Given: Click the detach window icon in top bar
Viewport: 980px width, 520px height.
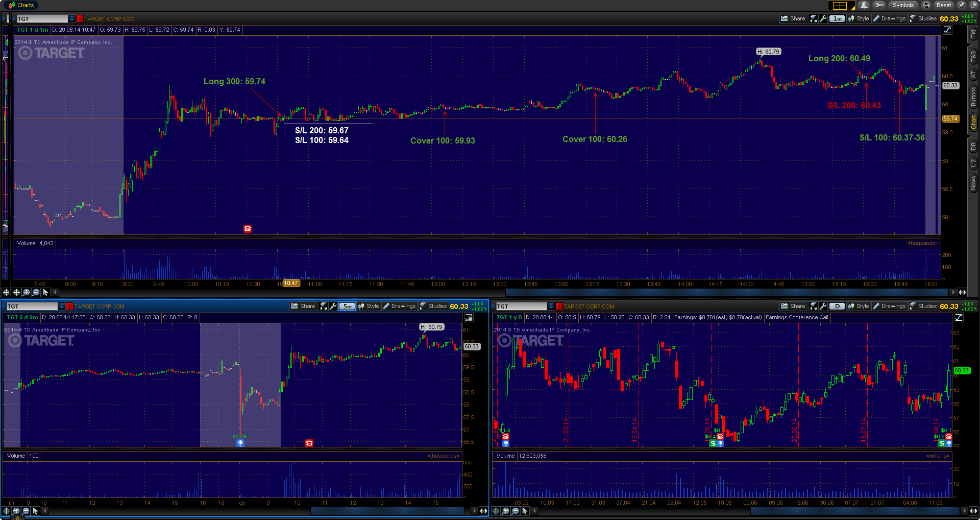Looking at the screenshot, I should tap(973, 5).
